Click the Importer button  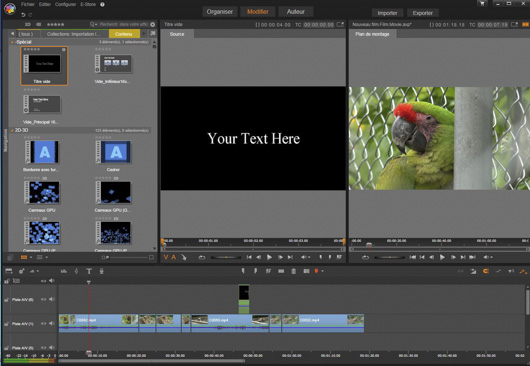coord(387,13)
